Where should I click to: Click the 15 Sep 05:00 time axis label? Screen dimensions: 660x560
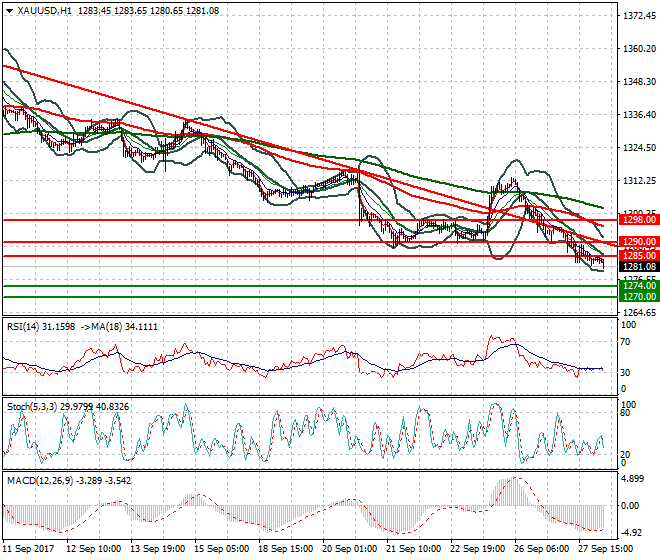click(x=221, y=549)
